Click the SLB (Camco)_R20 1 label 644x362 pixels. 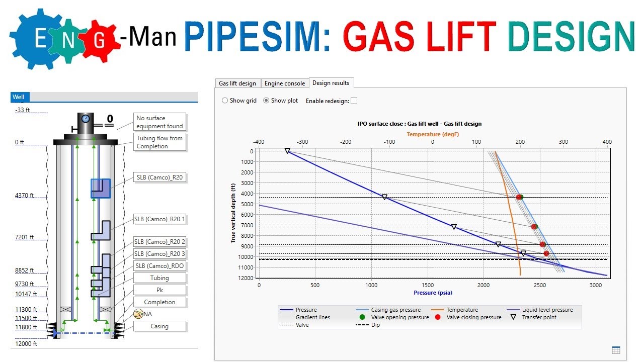159,219
